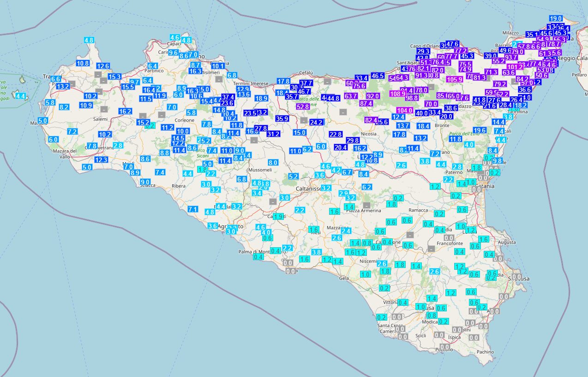Click the dark blue 35.9 marker

[x=282, y=119]
